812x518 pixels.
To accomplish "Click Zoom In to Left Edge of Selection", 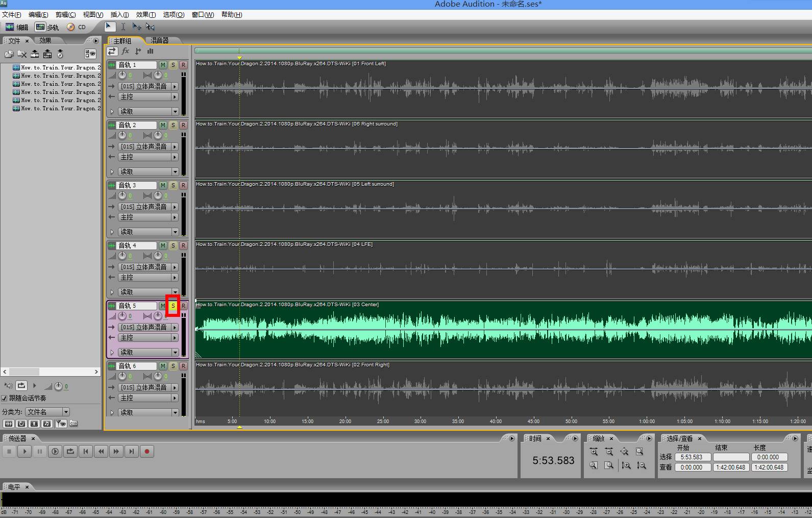I will pyautogui.click(x=594, y=465).
